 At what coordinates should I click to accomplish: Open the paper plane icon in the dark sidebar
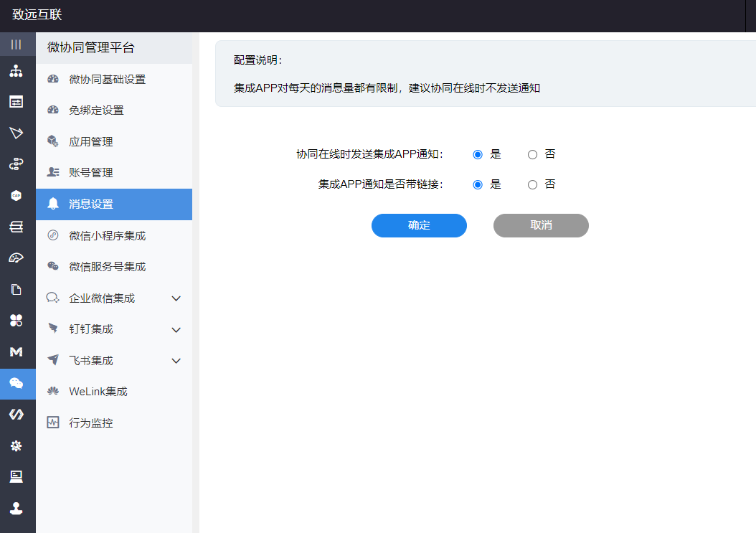(x=16, y=133)
